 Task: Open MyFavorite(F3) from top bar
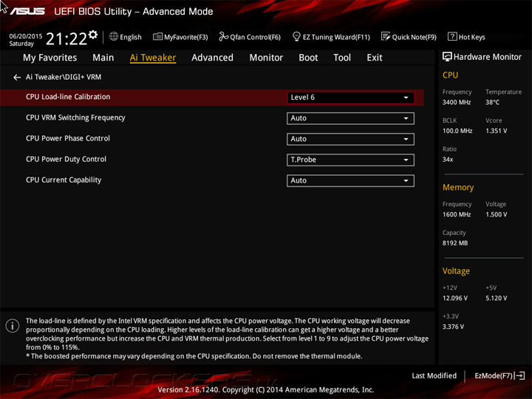pos(180,37)
